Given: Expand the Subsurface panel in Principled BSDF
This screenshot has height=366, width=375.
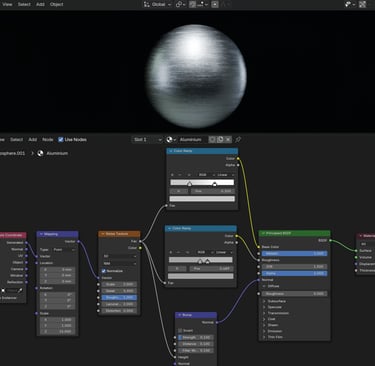Looking at the screenshot, I should tap(264, 301).
